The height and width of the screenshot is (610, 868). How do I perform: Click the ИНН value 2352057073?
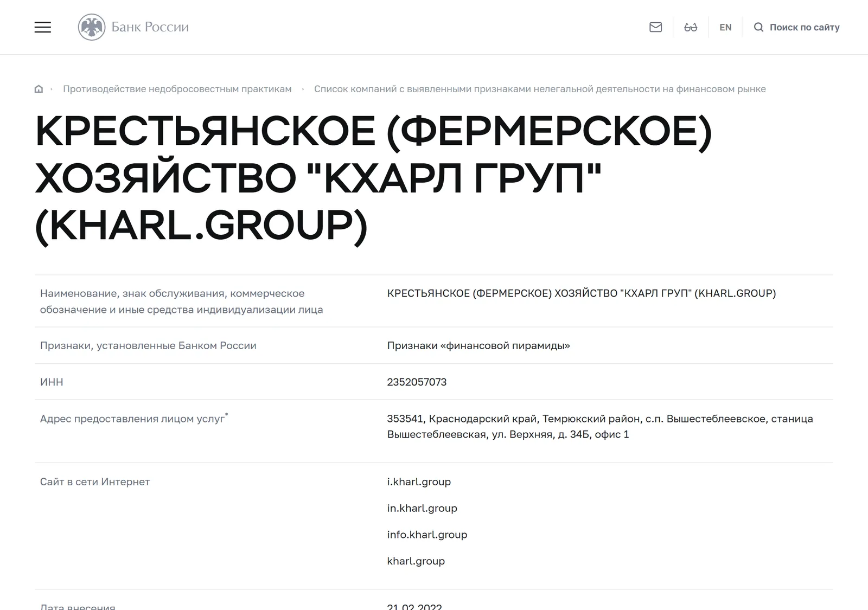click(x=417, y=382)
